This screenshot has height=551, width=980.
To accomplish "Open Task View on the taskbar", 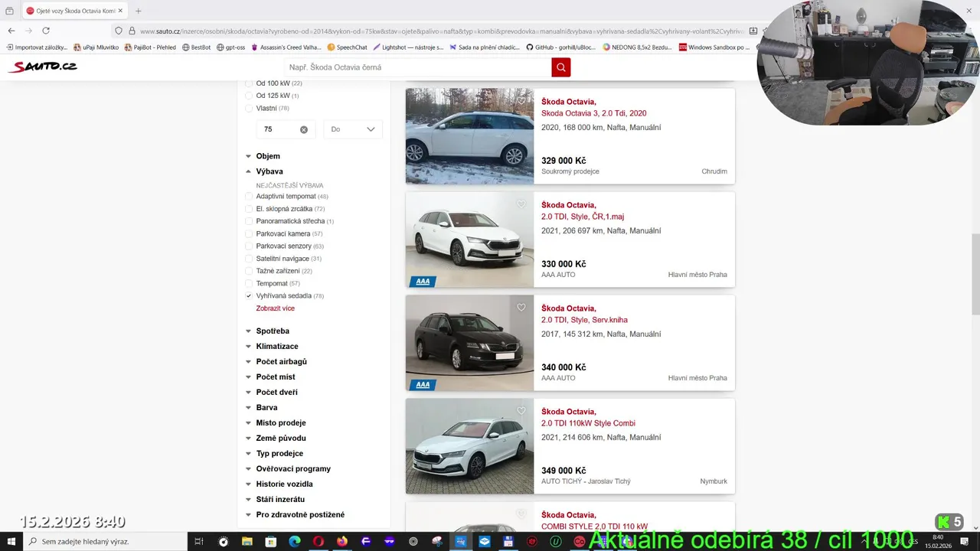I will (x=198, y=542).
